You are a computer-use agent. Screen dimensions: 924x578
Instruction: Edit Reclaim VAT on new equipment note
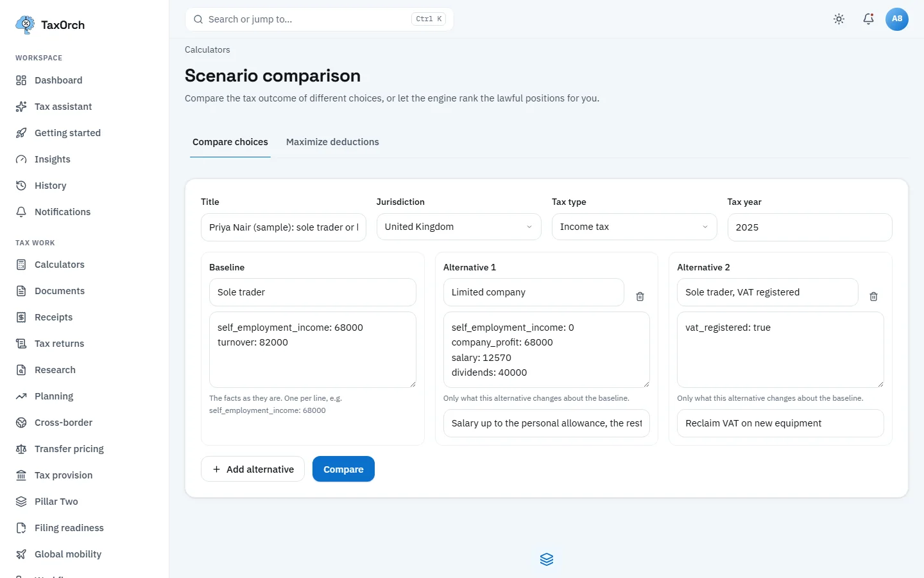point(780,423)
